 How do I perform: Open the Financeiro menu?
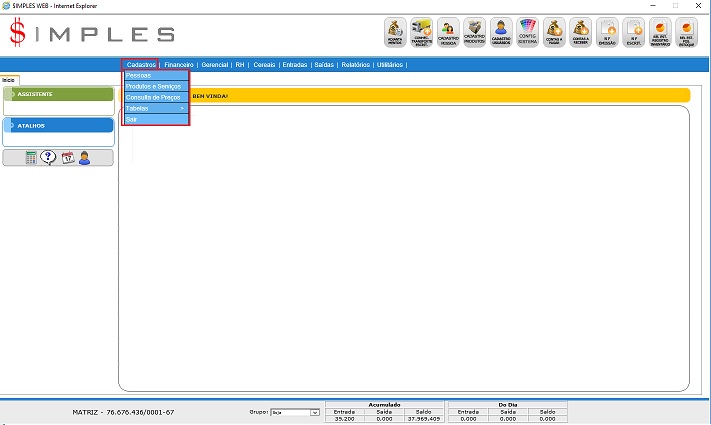point(178,64)
